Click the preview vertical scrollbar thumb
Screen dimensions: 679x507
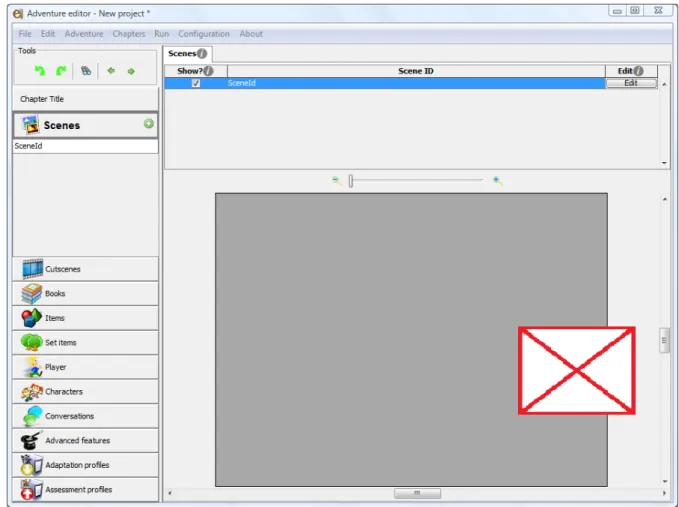click(x=664, y=340)
